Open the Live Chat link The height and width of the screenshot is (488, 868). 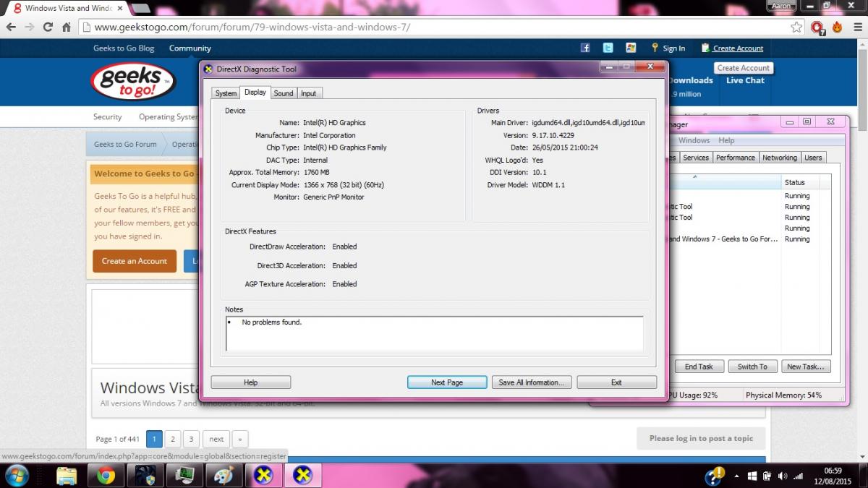(x=745, y=80)
